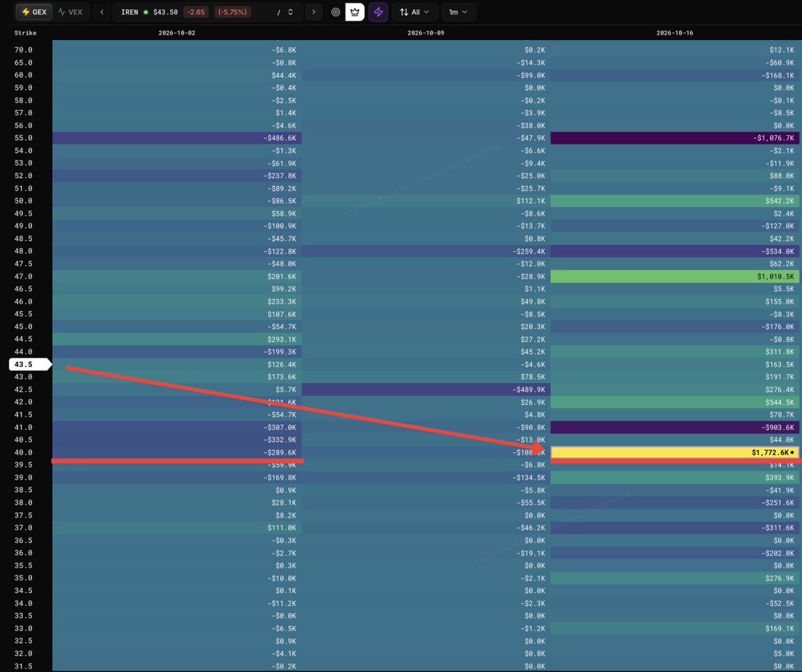Click the 70.0 strike label
The height and width of the screenshot is (672, 802).
pyautogui.click(x=23, y=50)
